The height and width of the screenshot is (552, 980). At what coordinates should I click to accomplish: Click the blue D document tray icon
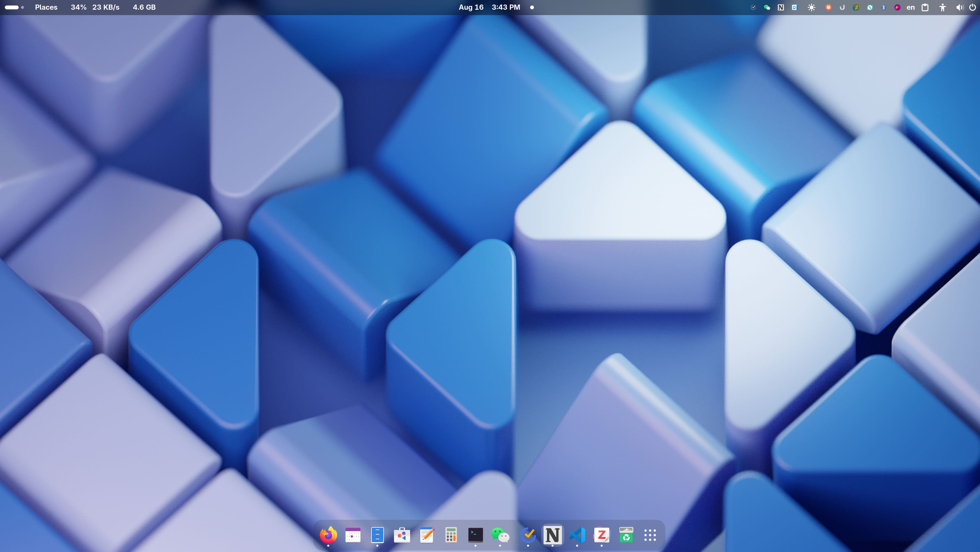(794, 7)
